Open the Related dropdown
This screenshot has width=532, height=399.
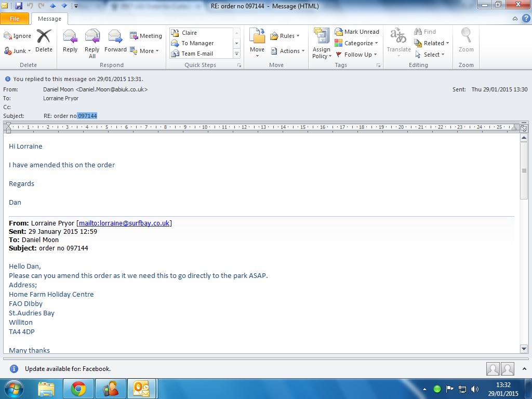[x=432, y=43]
